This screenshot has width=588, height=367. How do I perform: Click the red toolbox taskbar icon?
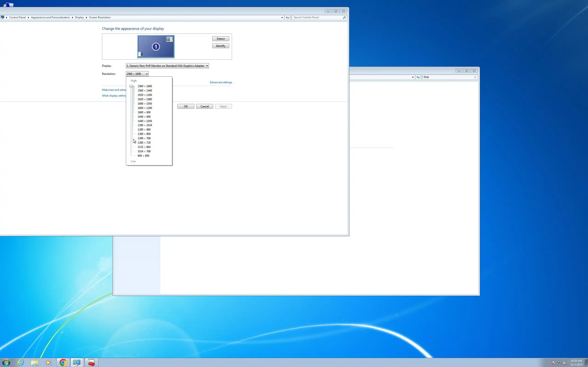(91, 362)
